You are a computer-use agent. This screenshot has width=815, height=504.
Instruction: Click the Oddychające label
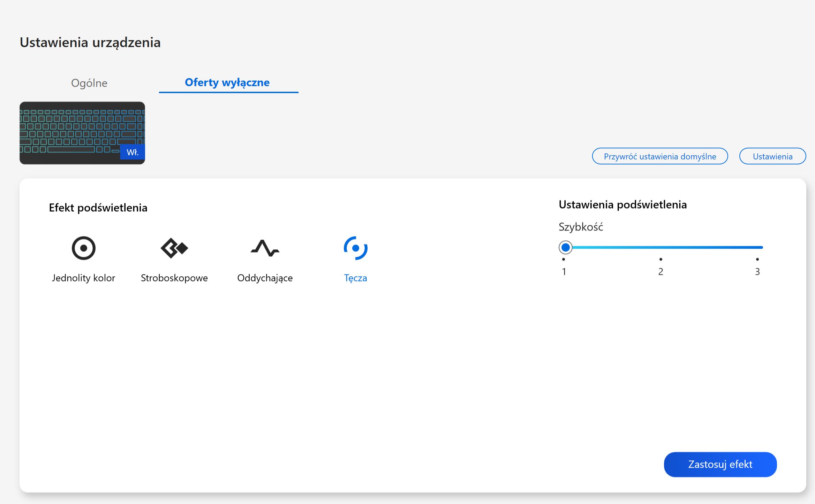265,278
